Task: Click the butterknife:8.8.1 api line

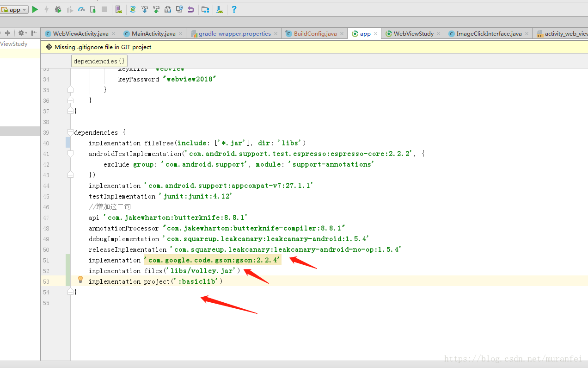Action: click(x=168, y=218)
